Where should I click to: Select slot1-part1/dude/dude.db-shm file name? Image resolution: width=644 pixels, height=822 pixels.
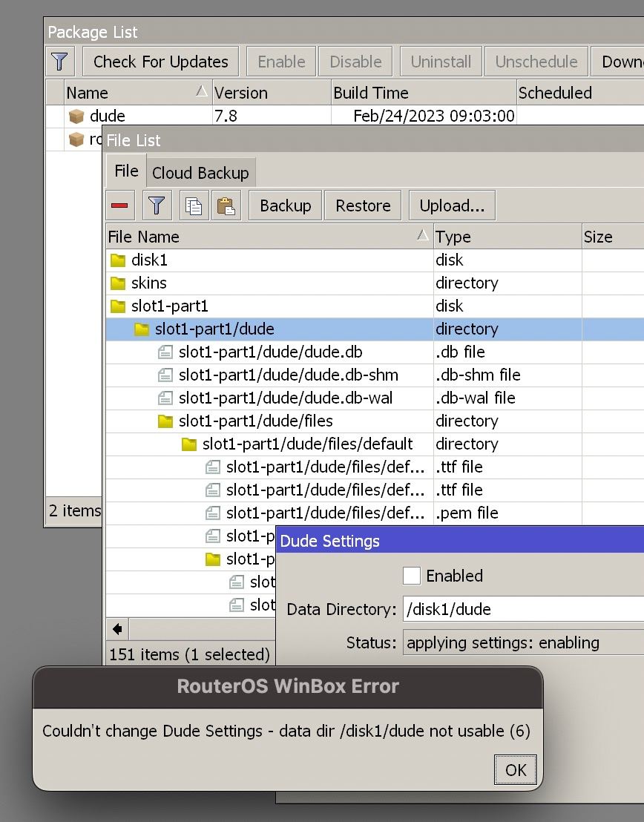click(289, 375)
